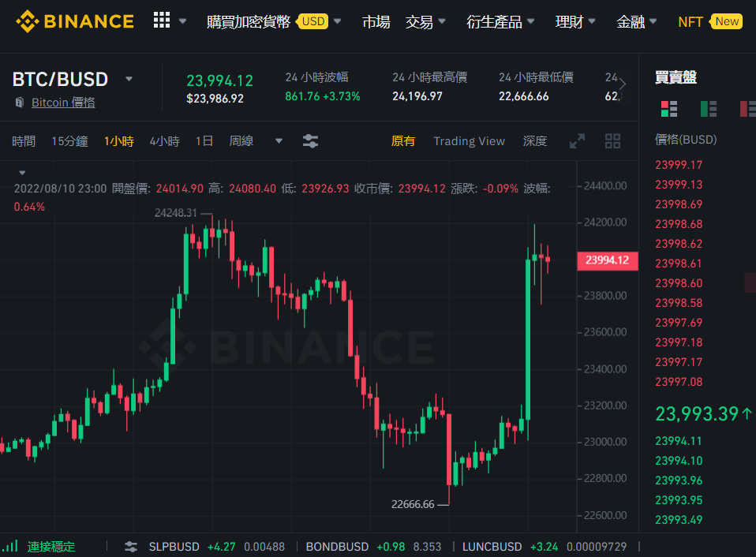Select the 1小時 interval
The height and width of the screenshot is (557, 756).
click(x=118, y=141)
